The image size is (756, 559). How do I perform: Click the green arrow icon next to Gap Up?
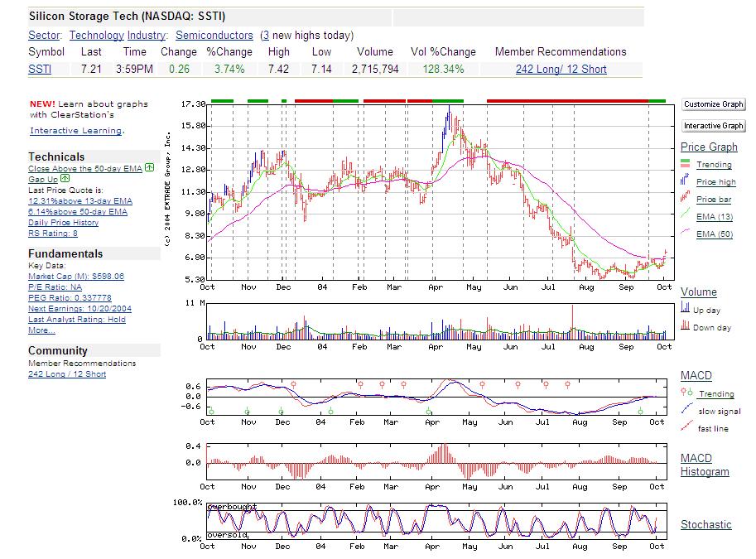point(65,179)
